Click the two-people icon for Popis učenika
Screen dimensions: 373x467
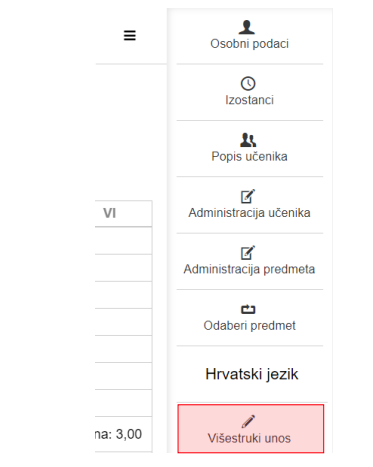(248, 140)
